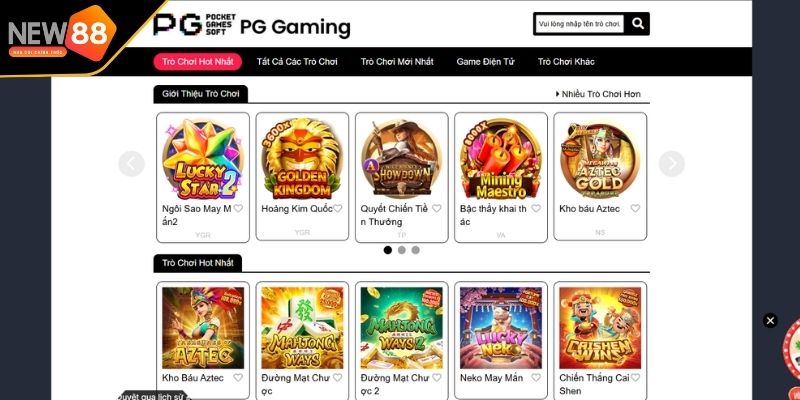This screenshot has height=400, width=800.
Task: Open the Showdown game icon
Action: 402,159
